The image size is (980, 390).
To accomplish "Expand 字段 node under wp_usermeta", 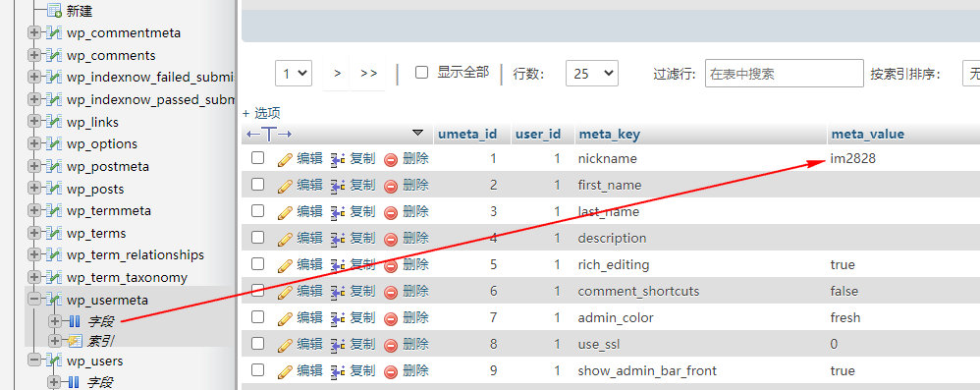I will coord(54,322).
